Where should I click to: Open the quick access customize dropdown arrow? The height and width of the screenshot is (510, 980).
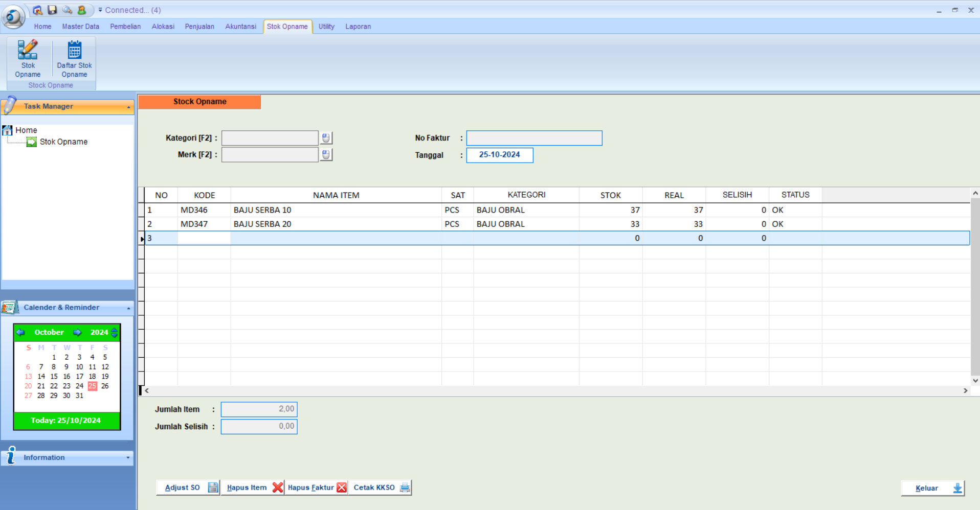click(100, 10)
